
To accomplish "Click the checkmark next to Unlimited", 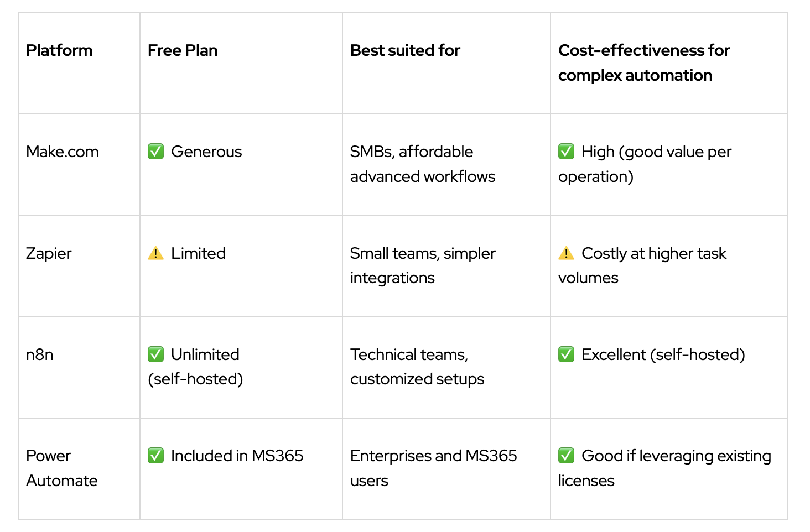I will [155, 354].
